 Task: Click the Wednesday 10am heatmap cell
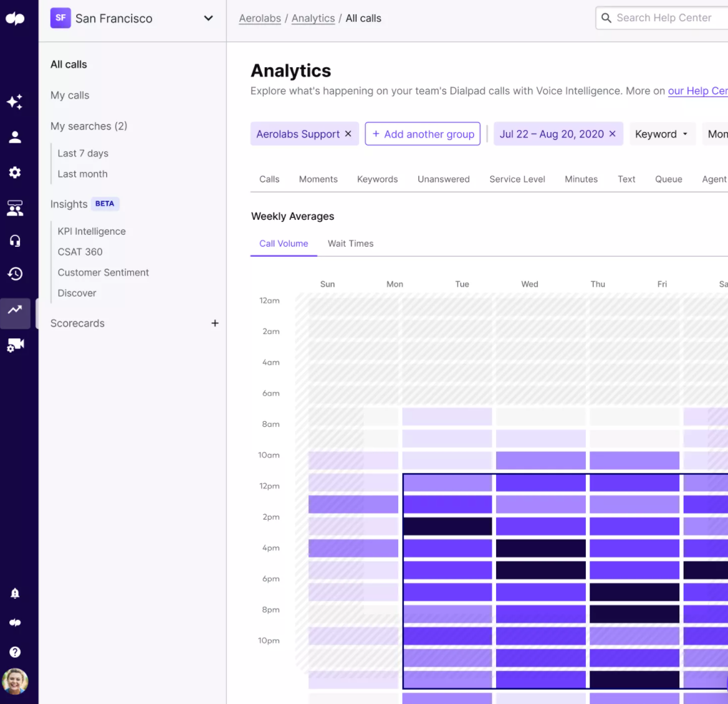point(541,460)
